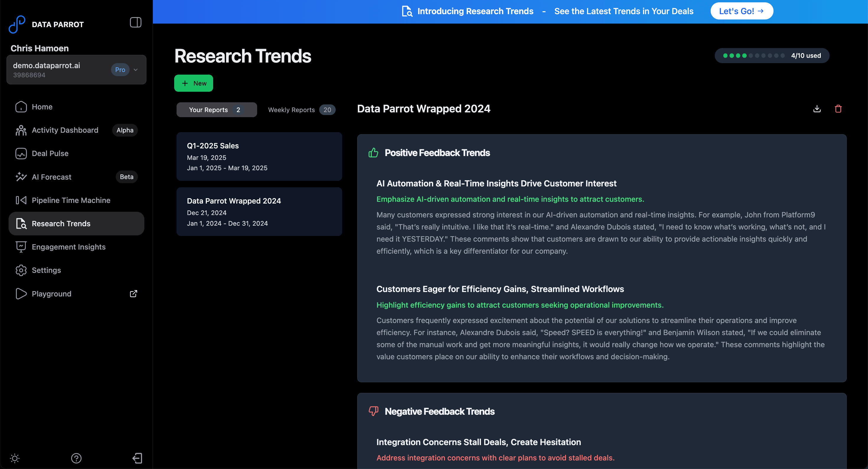
Task: Click the banner's Research Trends document icon
Action: [x=407, y=11]
